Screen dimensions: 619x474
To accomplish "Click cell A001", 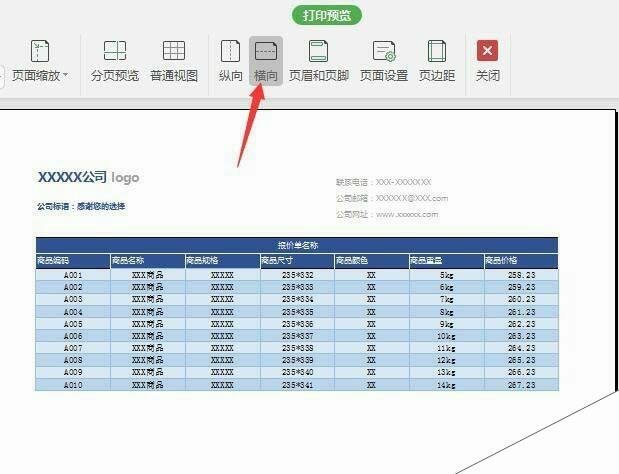I will (x=73, y=275).
